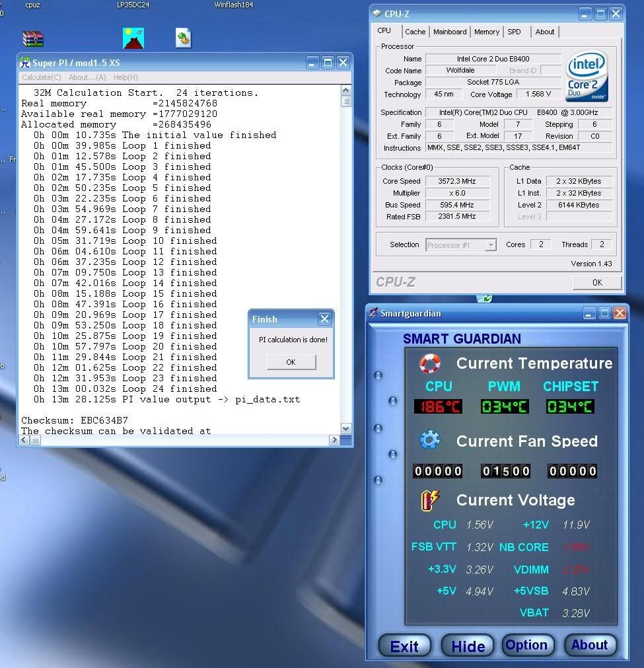Viewport: 644px width, 668px height.
Task: Minimize the Smartguardian window
Action: pyautogui.click(x=589, y=314)
